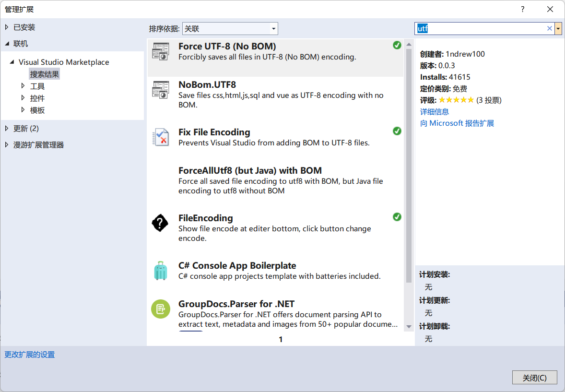Select the 控件 tree item
This screenshot has width=565, height=392.
click(x=37, y=98)
